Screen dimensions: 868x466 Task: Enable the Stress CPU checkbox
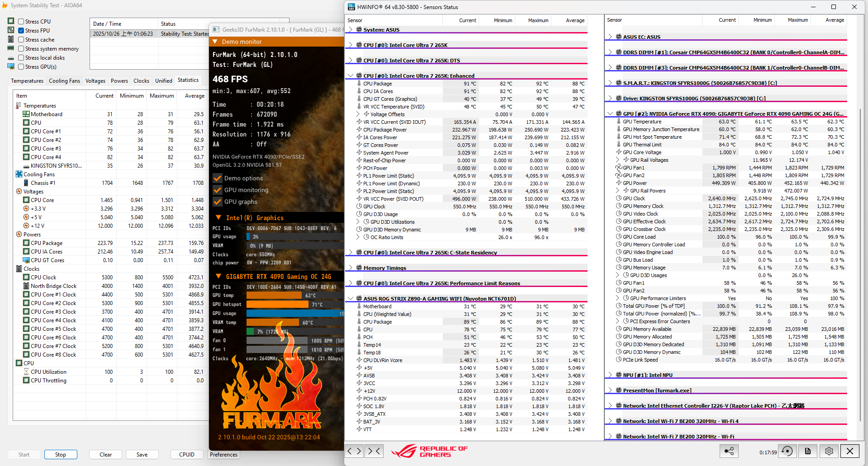pos(21,21)
